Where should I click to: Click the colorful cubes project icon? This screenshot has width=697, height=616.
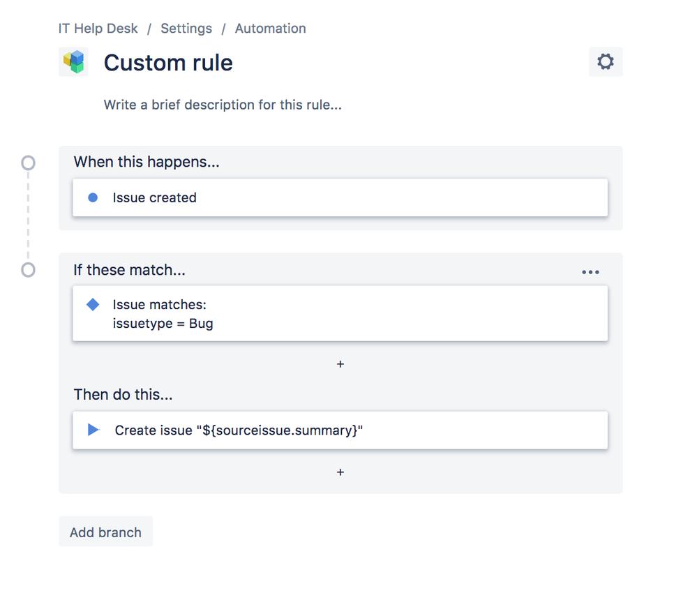73,61
